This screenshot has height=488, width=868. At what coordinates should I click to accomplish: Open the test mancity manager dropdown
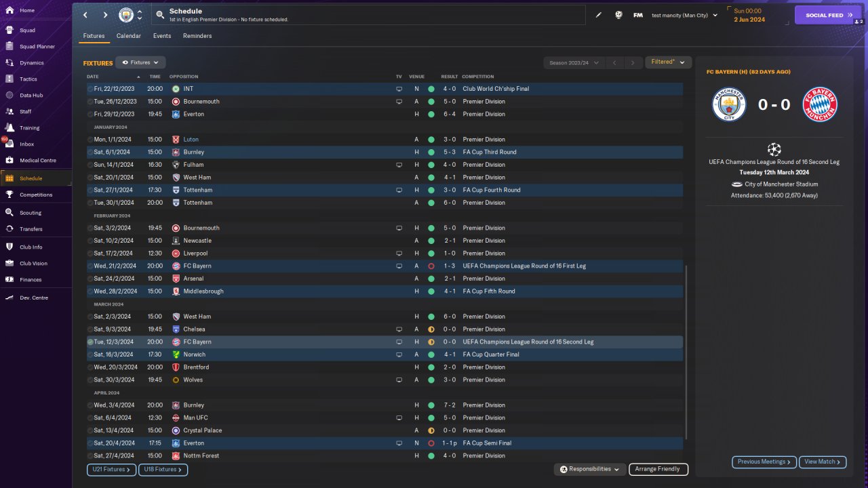[x=684, y=15]
